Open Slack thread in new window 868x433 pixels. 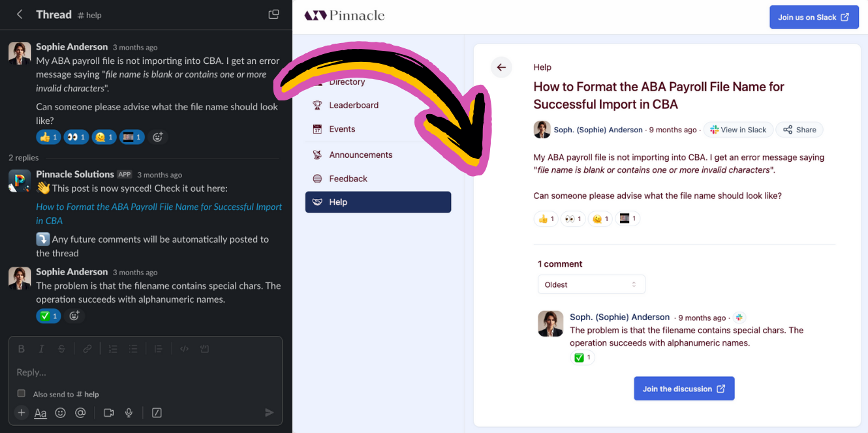pyautogui.click(x=273, y=14)
